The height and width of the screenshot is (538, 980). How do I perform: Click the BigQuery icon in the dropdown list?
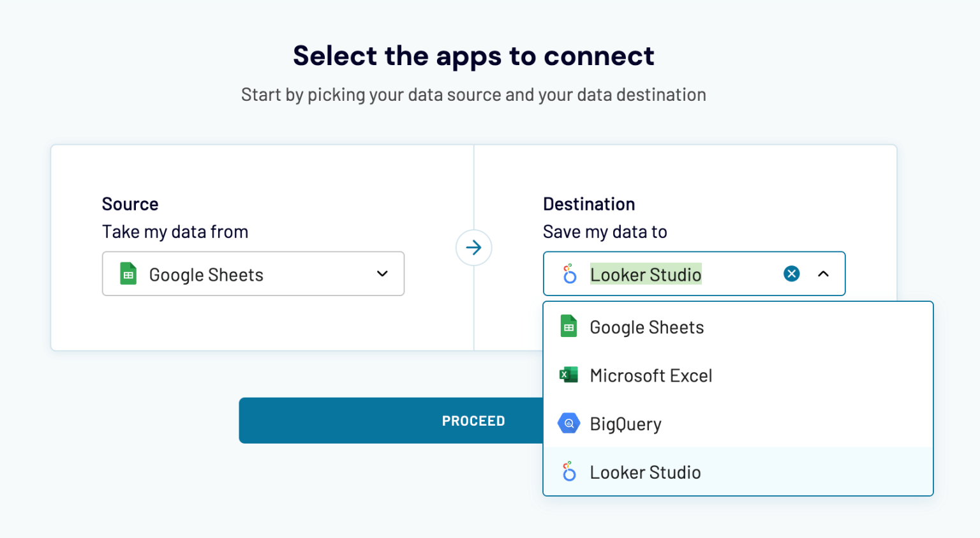click(x=568, y=423)
